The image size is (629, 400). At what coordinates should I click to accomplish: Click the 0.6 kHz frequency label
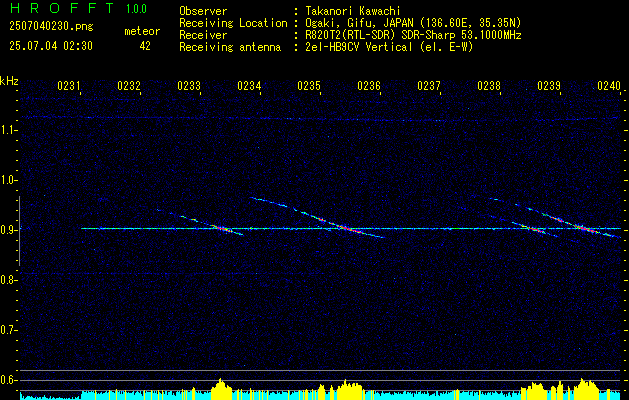7,380
